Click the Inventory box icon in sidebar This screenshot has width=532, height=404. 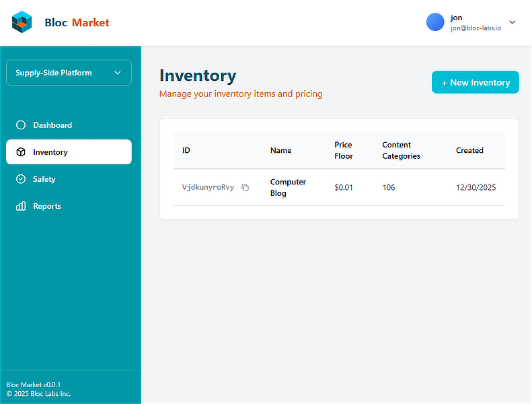pyautogui.click(x=20, y=152)
